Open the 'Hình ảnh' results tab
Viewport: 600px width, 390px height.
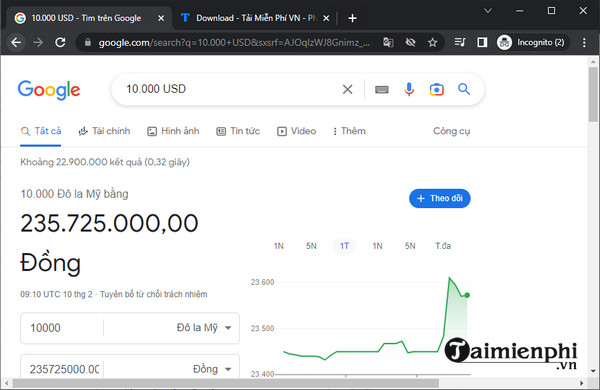tap(173, 131)
